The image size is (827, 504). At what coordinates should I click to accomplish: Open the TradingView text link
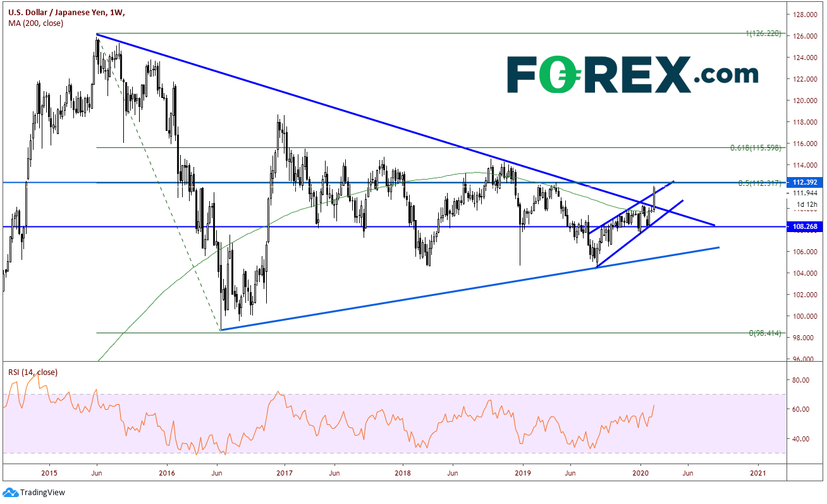tap(42, 492)
